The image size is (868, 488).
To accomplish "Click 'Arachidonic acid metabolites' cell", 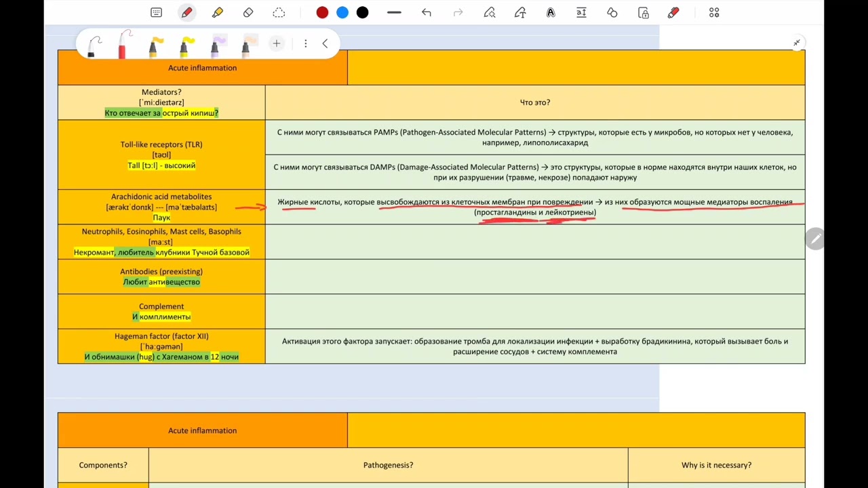I will [161, 207].
